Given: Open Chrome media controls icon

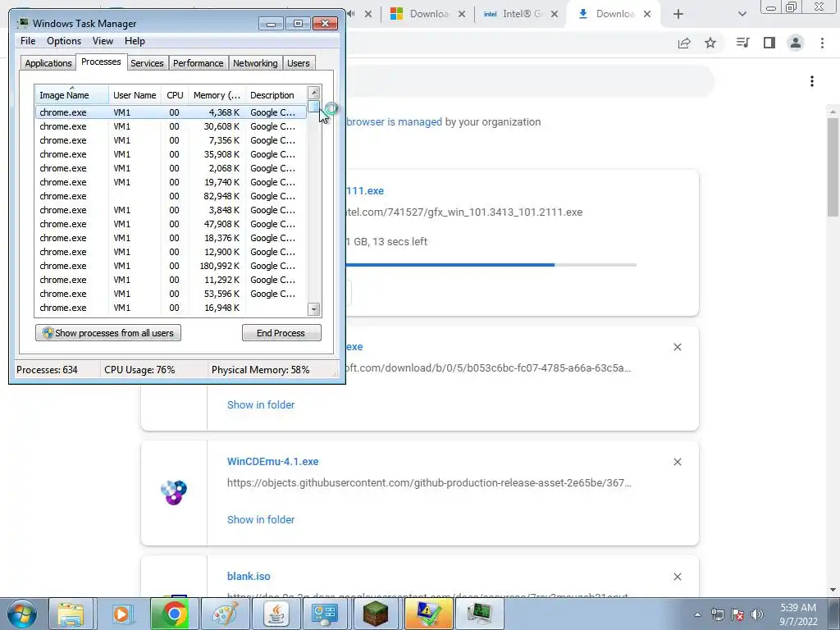Looking at the screenshot, I should pyautogui.click(x=742, y=43).
